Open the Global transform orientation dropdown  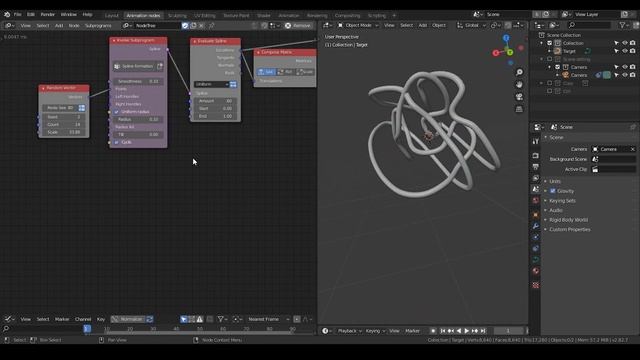(x=471, y=25)
